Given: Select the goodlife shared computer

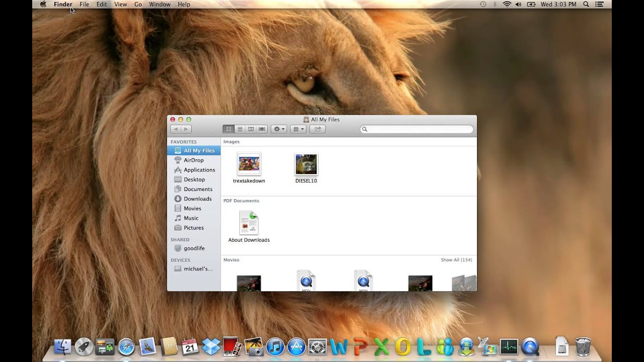Looking at the screenshot, I should [x=193, y=248].
